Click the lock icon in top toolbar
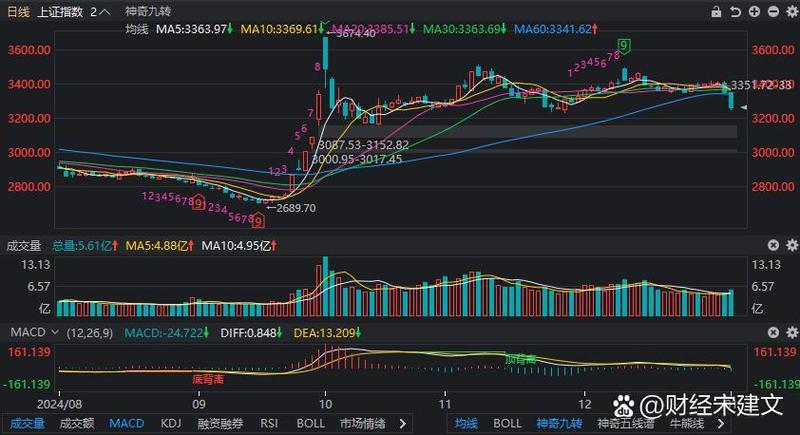 click(x=715, y=12)
